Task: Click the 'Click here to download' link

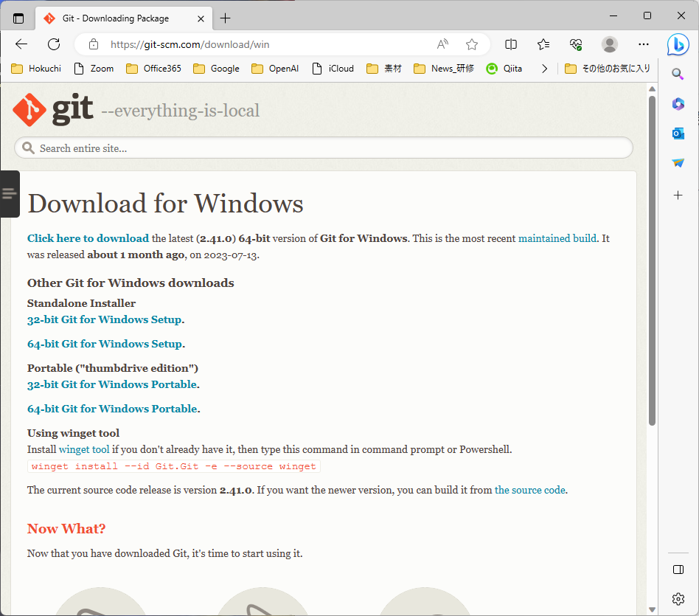Action: (88, 238)
